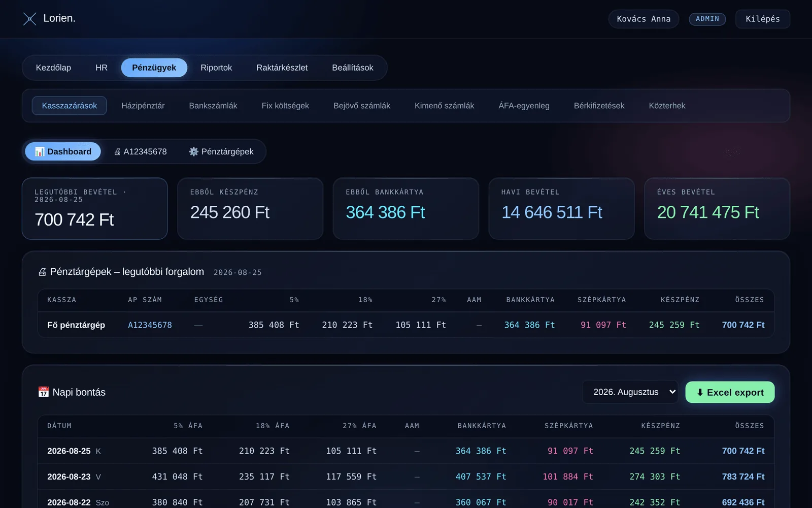
Task: Open the Kimenő számlák sub-tab
Action: 445,106
